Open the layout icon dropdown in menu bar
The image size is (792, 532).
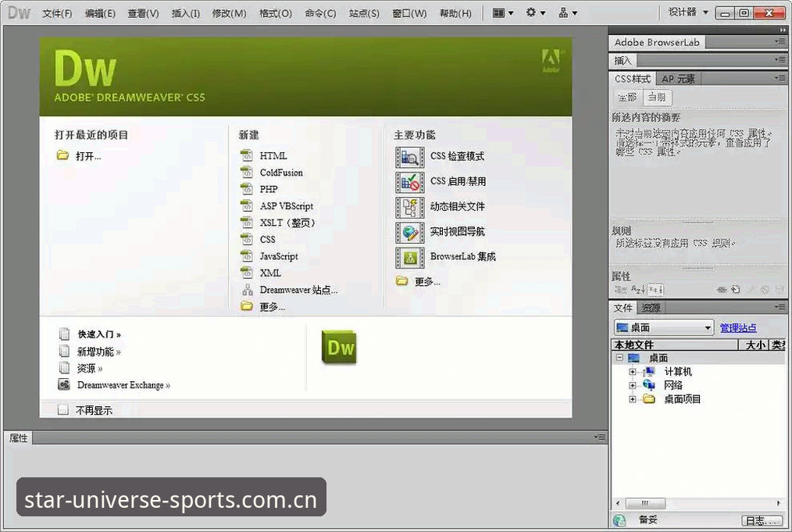point(502,12)
